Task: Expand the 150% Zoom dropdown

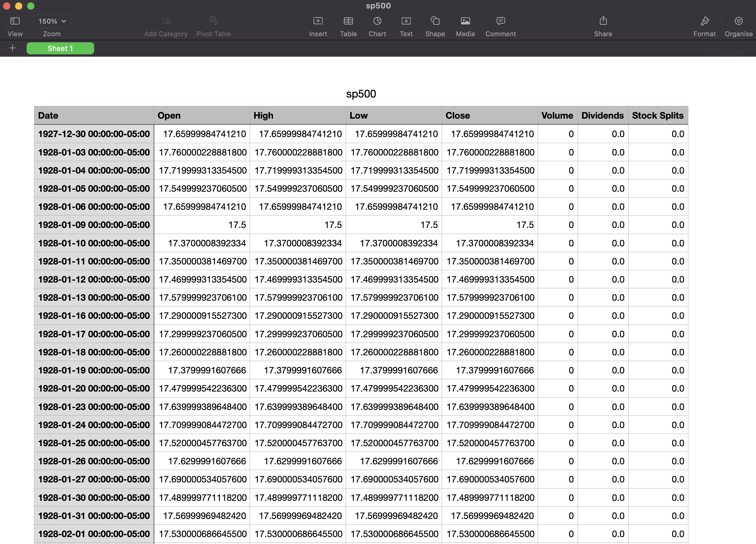Action: (x=52, y=21)
